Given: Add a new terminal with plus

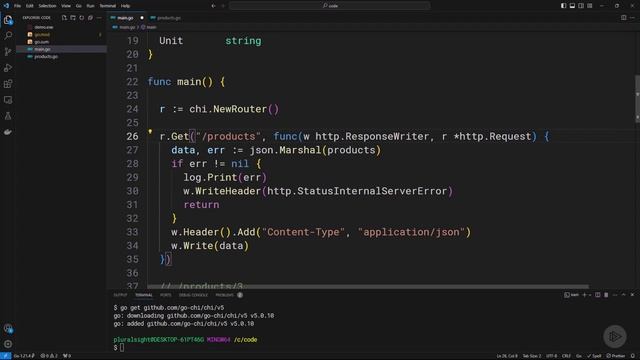Looking at the screenshot, I should pos(584,295).
